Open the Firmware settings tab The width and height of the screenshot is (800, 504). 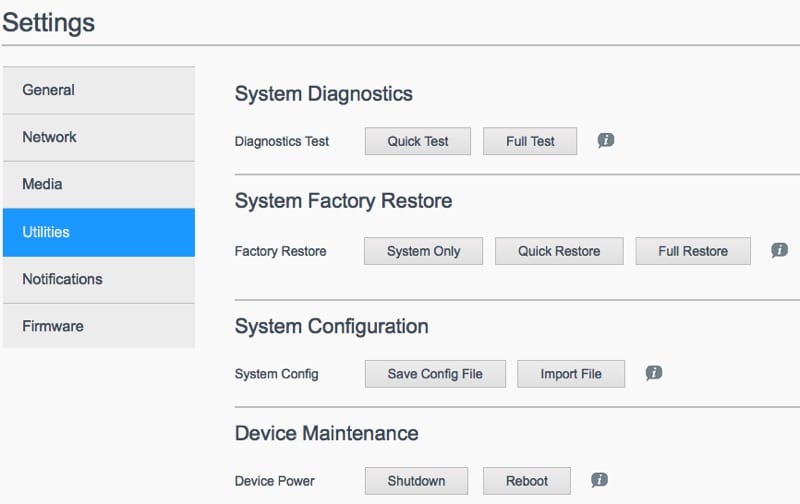98,326
